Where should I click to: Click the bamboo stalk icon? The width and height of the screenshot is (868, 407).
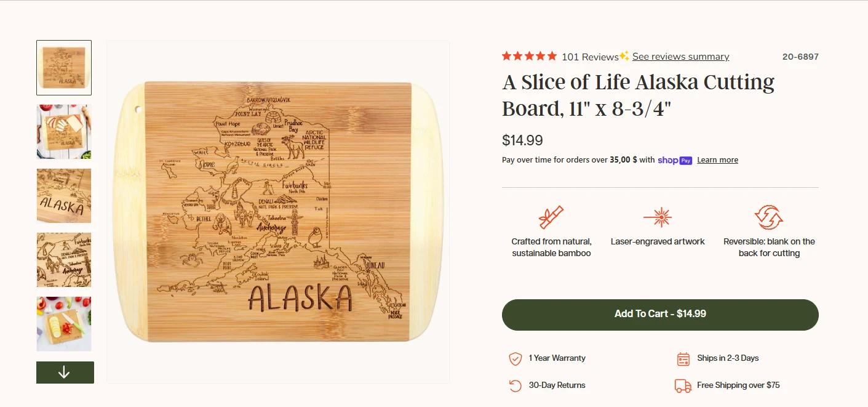551,217
